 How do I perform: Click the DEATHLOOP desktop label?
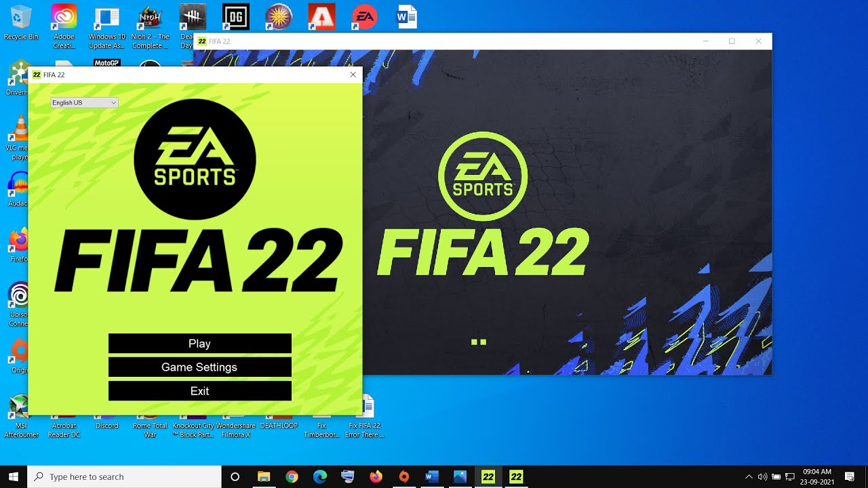pyautogui.click(x=279, y=426)
